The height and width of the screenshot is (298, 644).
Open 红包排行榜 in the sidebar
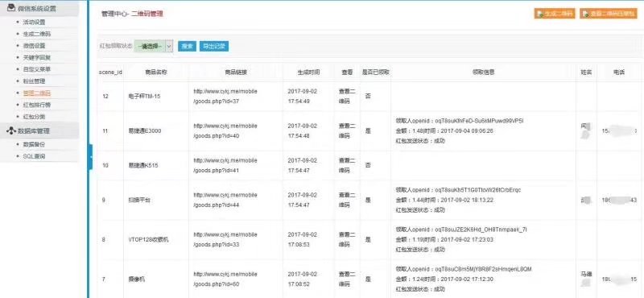tap(37, 106)
